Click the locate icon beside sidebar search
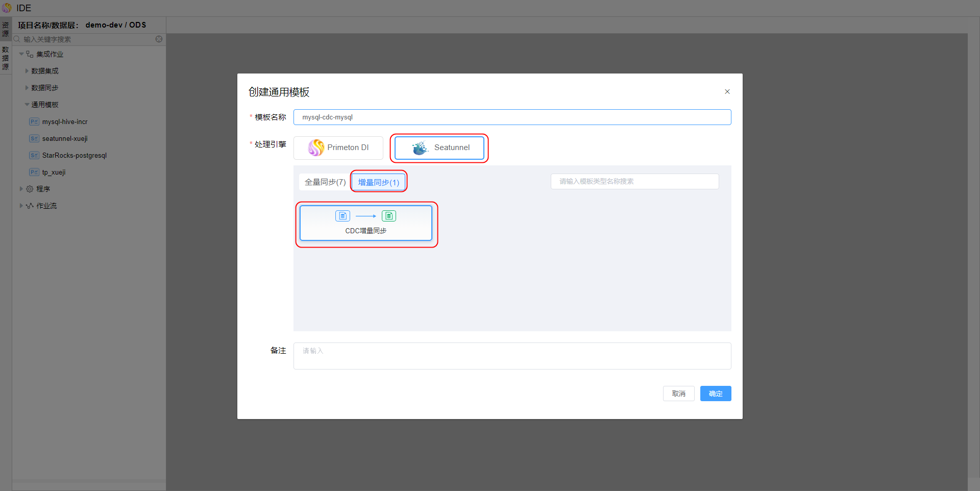 coord(159,39)
